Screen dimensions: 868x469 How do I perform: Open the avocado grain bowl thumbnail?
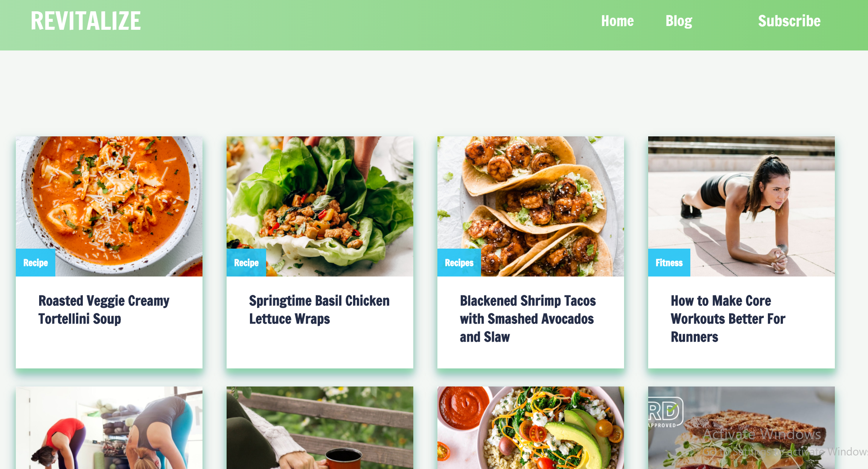[x=531, y=428]
